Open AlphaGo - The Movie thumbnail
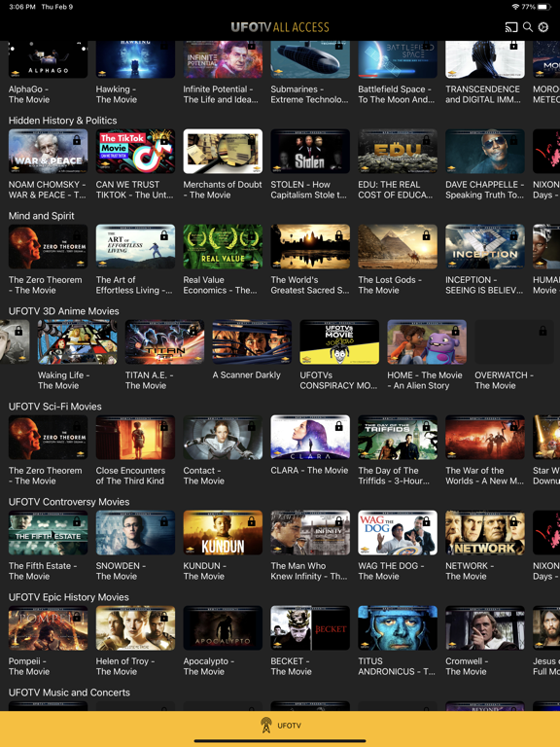This screenshot has width=560, height=747. [48, 59]
